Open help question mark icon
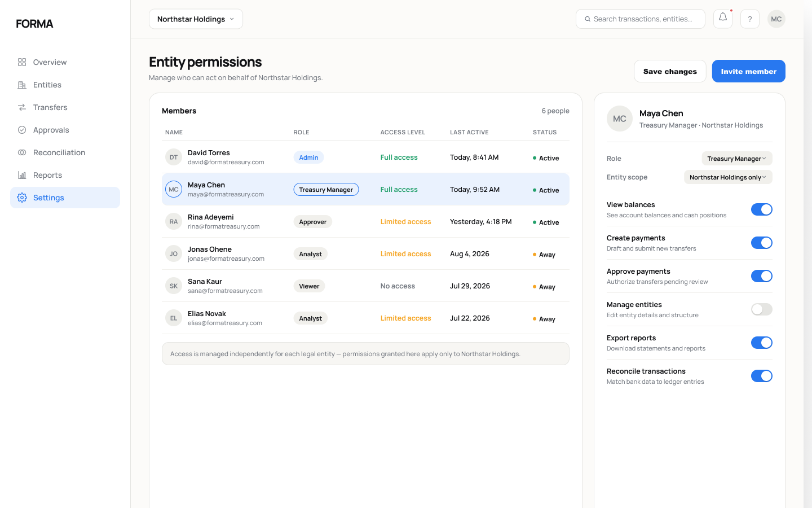Image resolution: width=812 pixels, height=508 pixels. point(750,19)
